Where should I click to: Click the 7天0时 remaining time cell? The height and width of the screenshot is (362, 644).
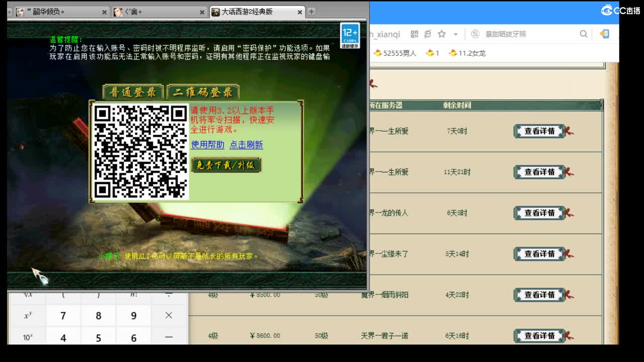(457, 131)
